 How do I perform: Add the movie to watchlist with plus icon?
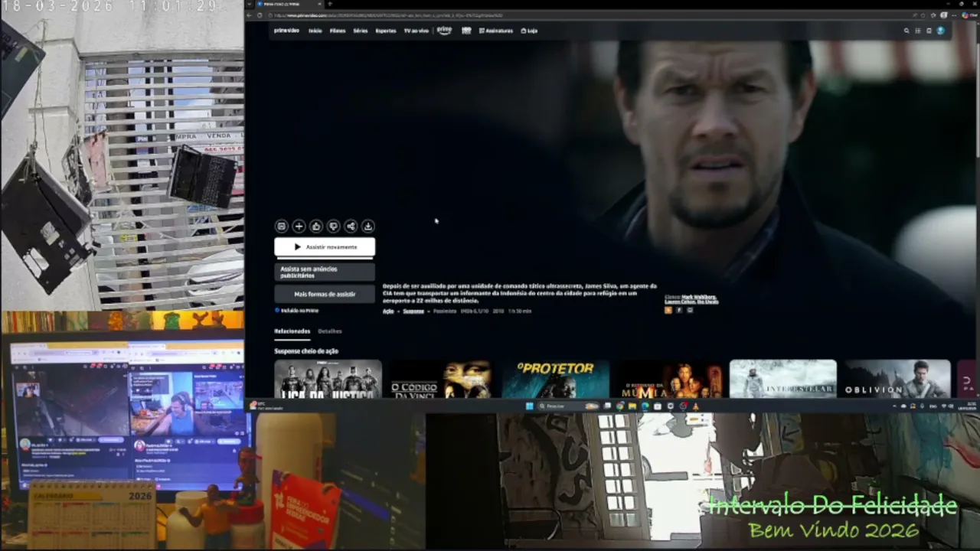tap(299, 227)
